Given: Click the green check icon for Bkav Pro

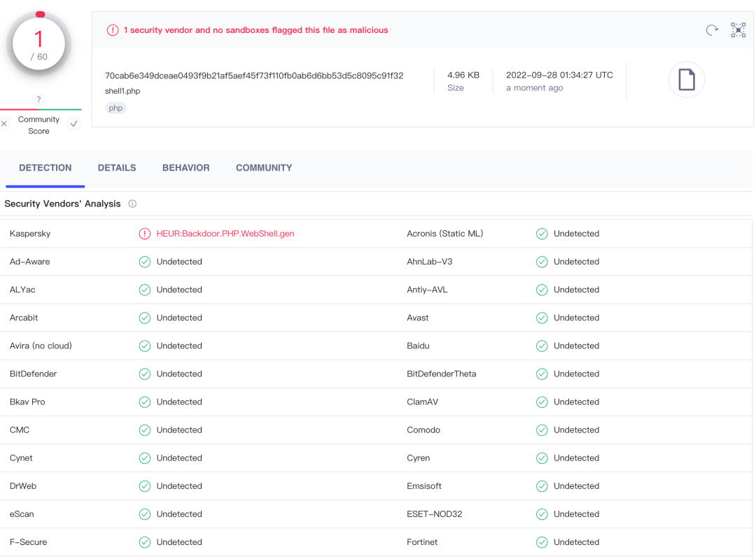Looking at the screenshot, I should pos(145,402).
